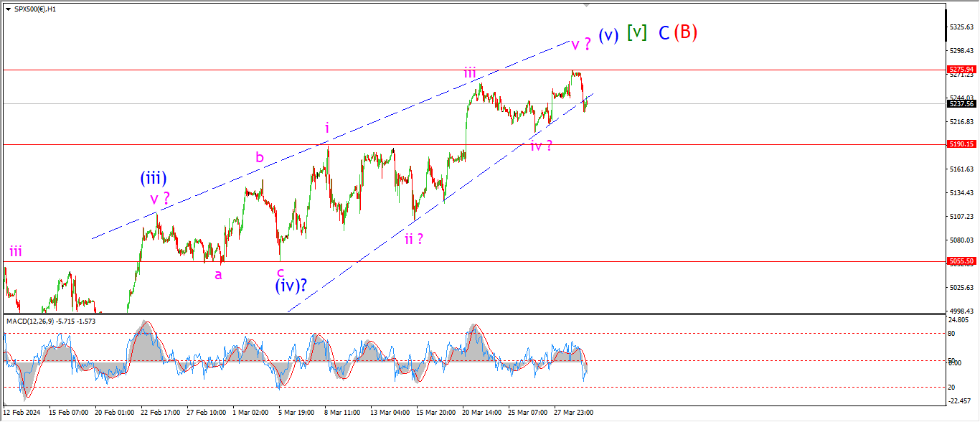
Task: Click the red 5055.50 price level tag
Action: click(961, 262)
